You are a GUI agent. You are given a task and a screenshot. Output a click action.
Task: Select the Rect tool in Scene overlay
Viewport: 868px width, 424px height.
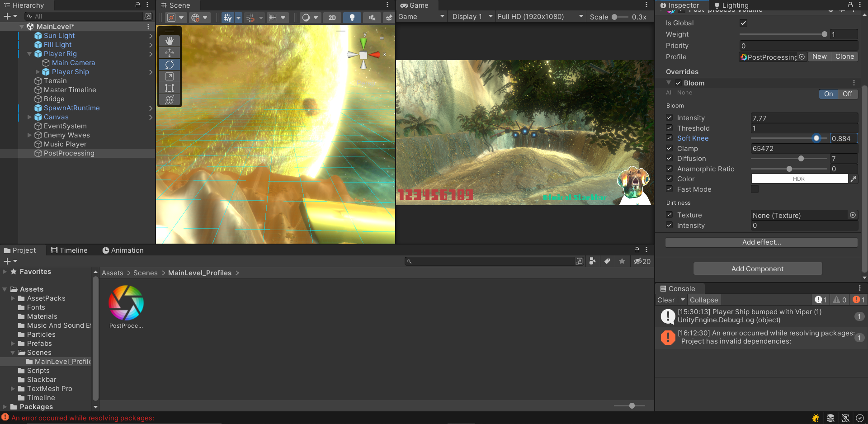(x=170, y=88)
